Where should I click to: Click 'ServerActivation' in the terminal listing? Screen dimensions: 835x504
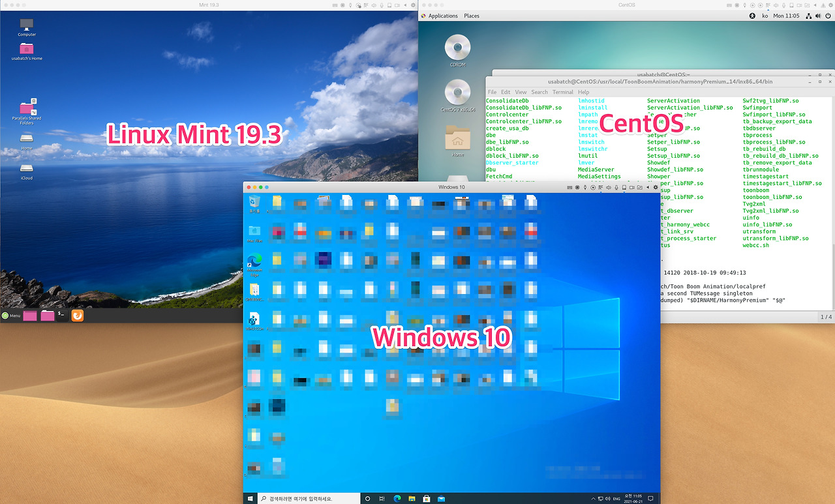tap(673, 101)
